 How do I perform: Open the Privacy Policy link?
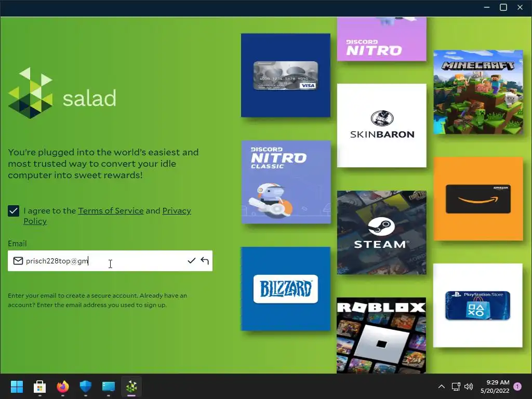(107, 216)
